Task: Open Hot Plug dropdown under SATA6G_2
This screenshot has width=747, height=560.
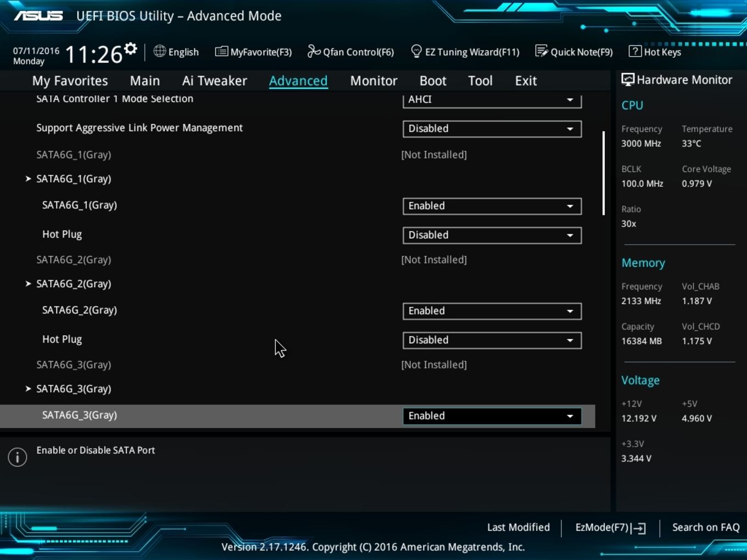Action: tap(492, 340)
